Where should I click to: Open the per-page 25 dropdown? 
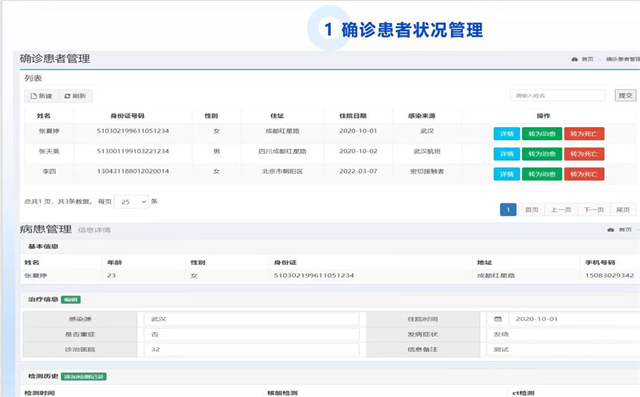131,202
